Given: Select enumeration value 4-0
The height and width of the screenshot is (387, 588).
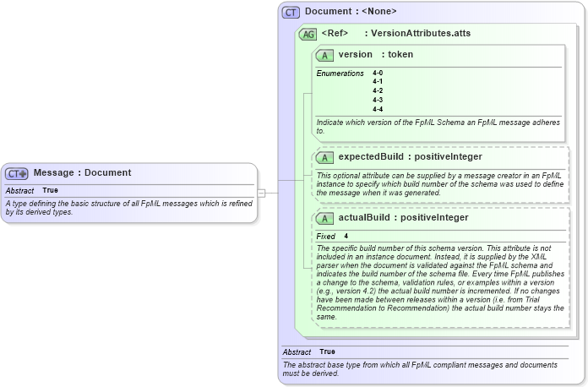Looking at the screenshot, I should [378, 73].
